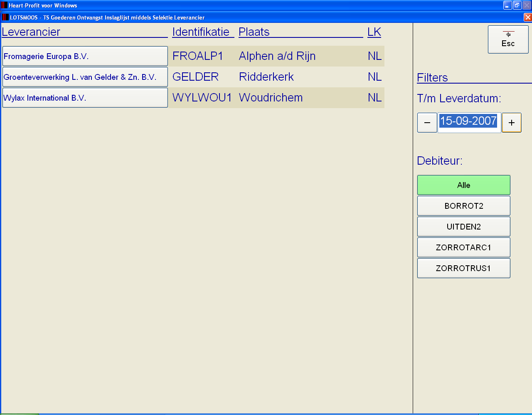Select the Alle debiteur filter

click(x=463, y=185)
